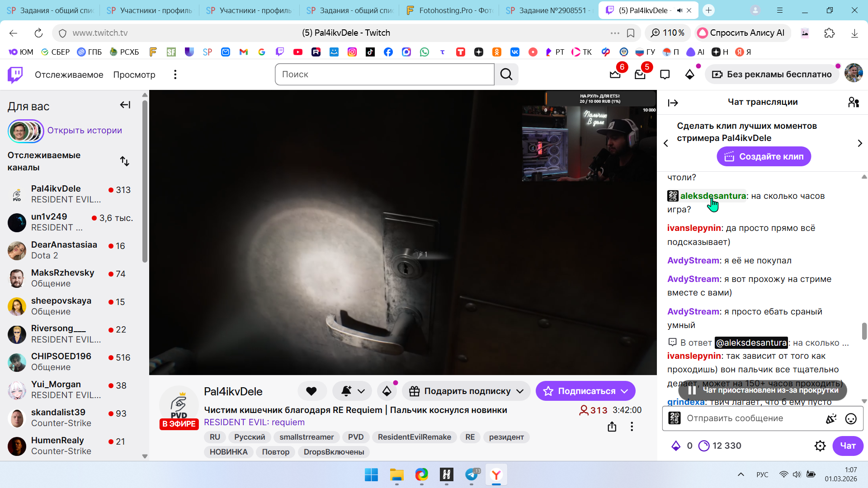The height and width of the screenshot is (488, 868).
Task: Toggle follow heart for Pal4ikvDele
Action: pos(311,391)
